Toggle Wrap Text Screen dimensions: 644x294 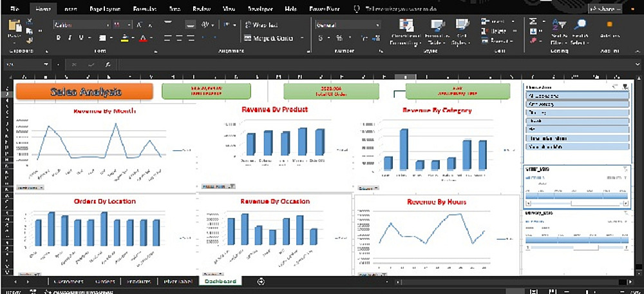coord(261,25)
